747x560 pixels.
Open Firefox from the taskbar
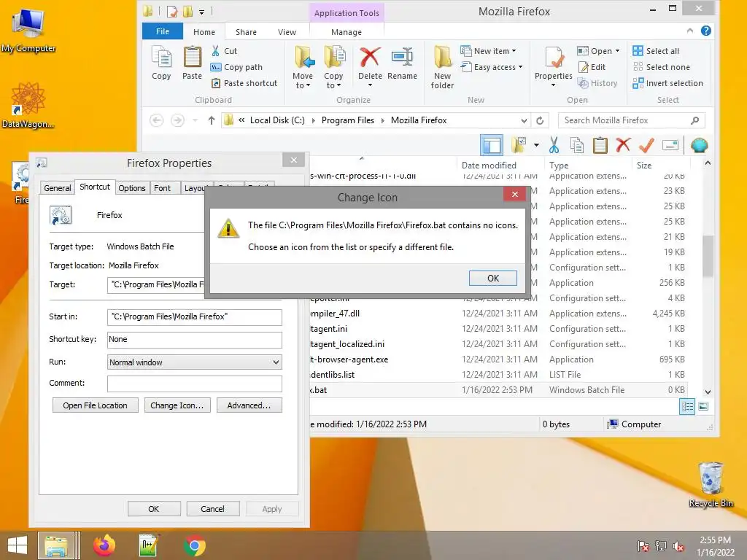[x=104, y=545]
